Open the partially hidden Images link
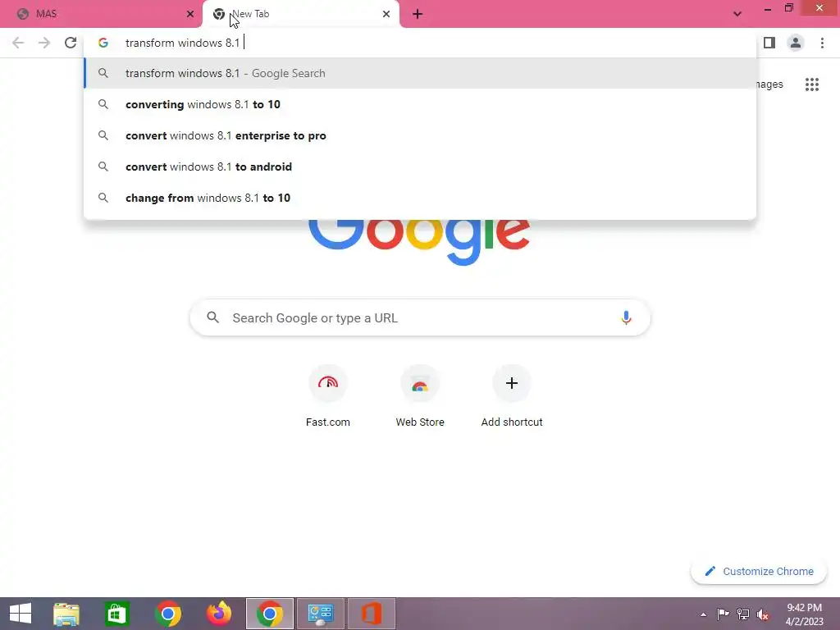The height and width of the screenshot is (630, 840). point(770,84)
